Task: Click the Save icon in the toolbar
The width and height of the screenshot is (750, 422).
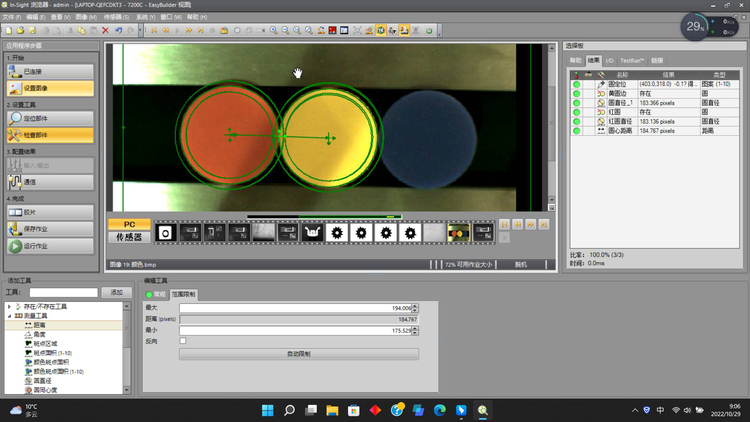Action: [x=33, y=30]
